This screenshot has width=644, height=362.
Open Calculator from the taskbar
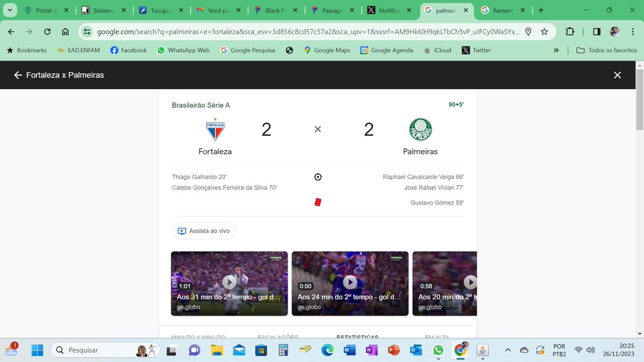click(283, 350)
